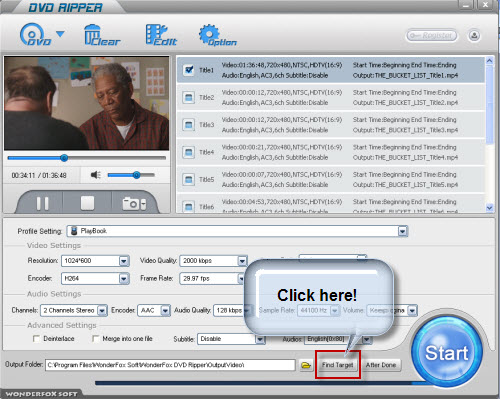Click the Clear trash can icon

pyautogui.click(x=102, y=35)
